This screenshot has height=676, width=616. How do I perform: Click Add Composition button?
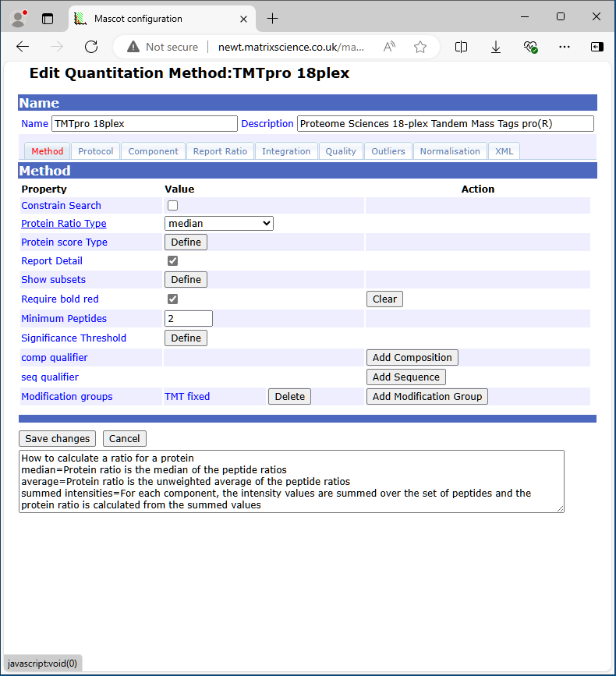point(412,357)
